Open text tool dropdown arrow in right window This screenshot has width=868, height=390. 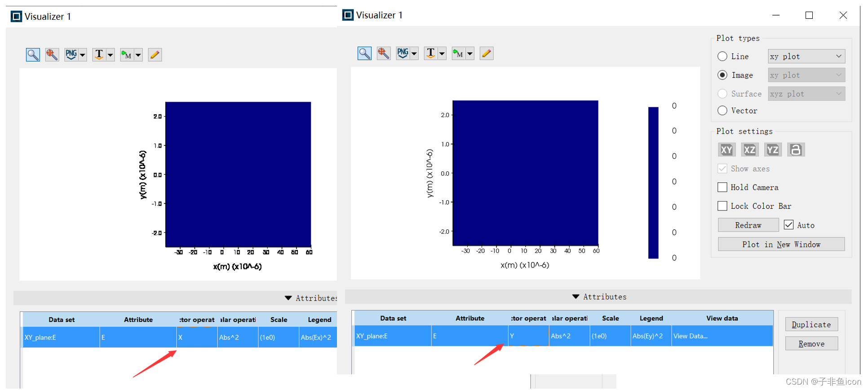coord(442,53)
